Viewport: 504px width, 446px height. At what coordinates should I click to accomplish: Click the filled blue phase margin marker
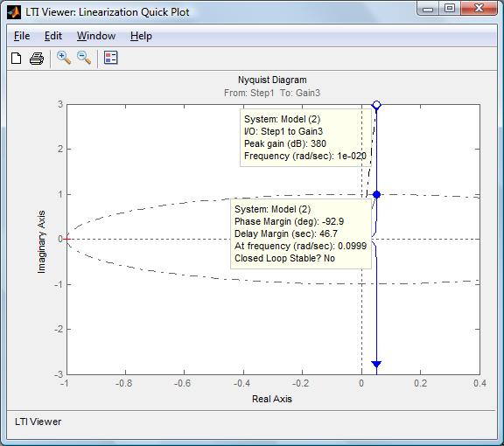coord(377,194)
